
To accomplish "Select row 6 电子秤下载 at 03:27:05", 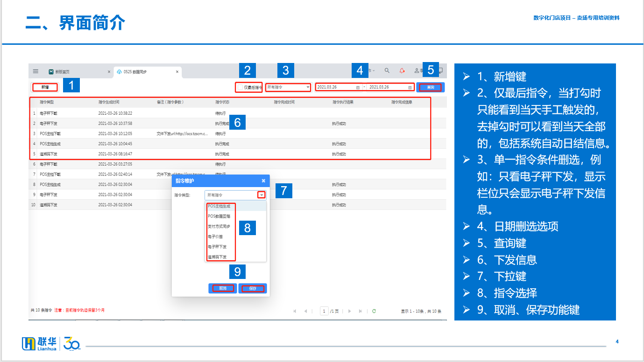I will pos(238,164).
